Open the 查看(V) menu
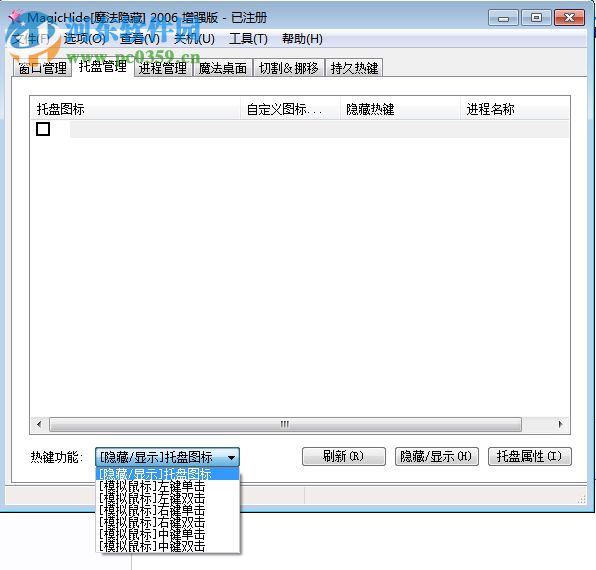The width and height of the screenshot is (596, 570). click(x=139, y=38)
